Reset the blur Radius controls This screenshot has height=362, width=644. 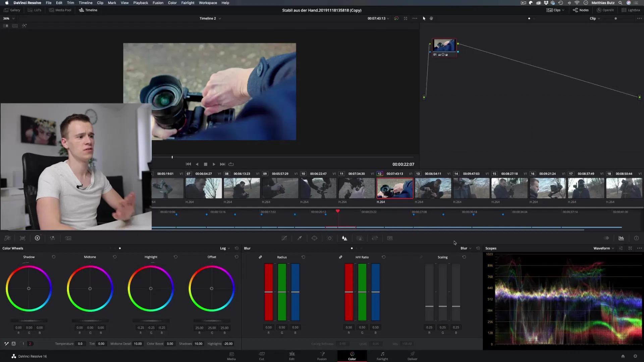tap(303, 257)
